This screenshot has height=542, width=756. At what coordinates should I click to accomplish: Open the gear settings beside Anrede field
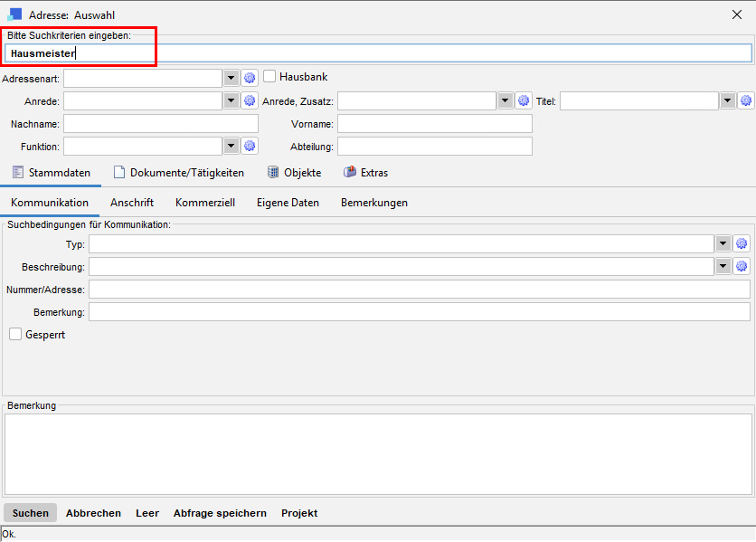click(x=250, y=100)
